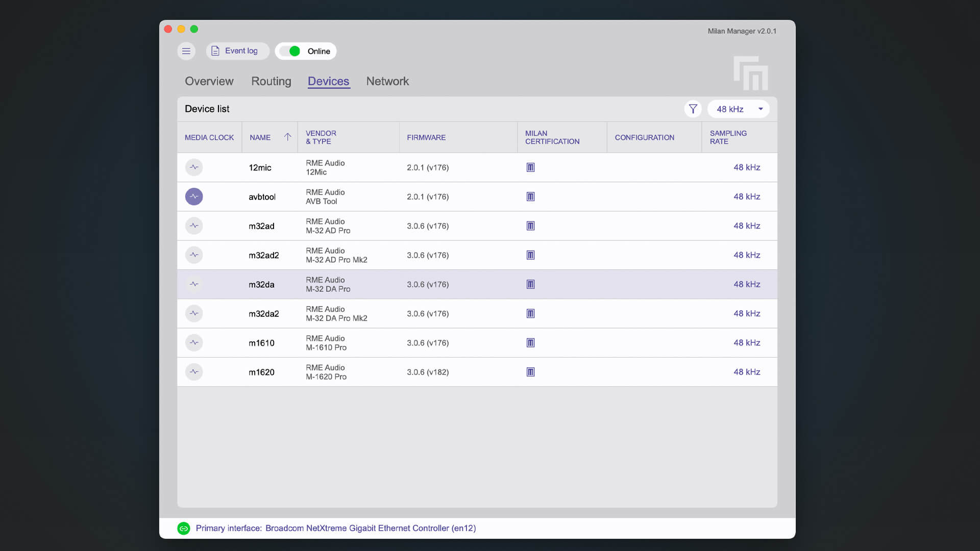This screenshot has width=980, height=551.
Task: Open the 48 kHz sampling rate dropdown
Action: coord(738,109)
